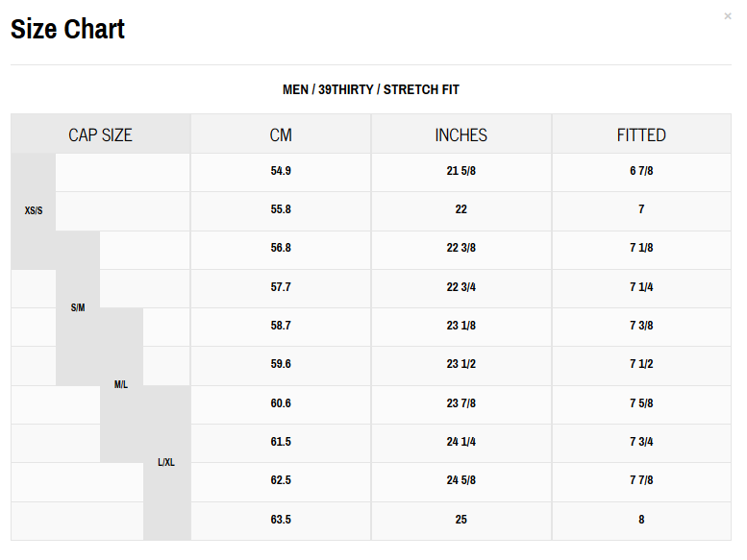Click the INCHES column header
The width and height of the screenshot is (747, 560).
point(461,134)
